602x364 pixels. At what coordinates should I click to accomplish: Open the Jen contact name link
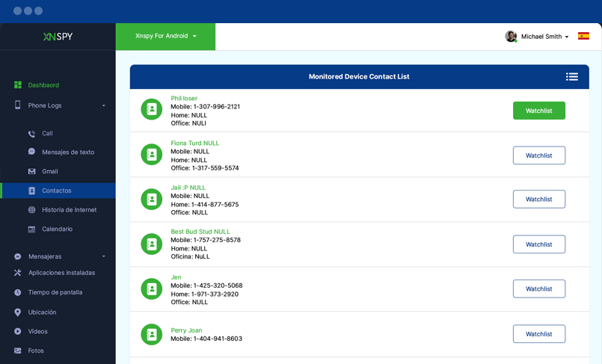[176, 277]
